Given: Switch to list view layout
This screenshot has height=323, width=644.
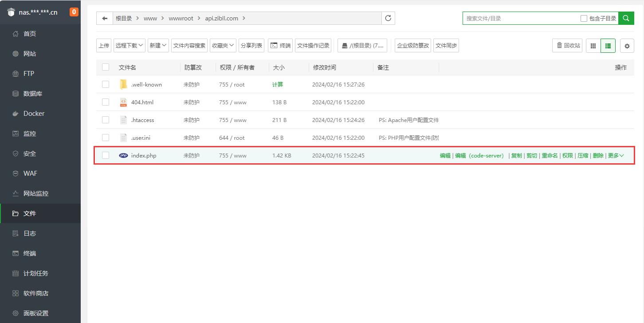Looking at the screenshot, I should pyautogui.click(x=608, y=45).
